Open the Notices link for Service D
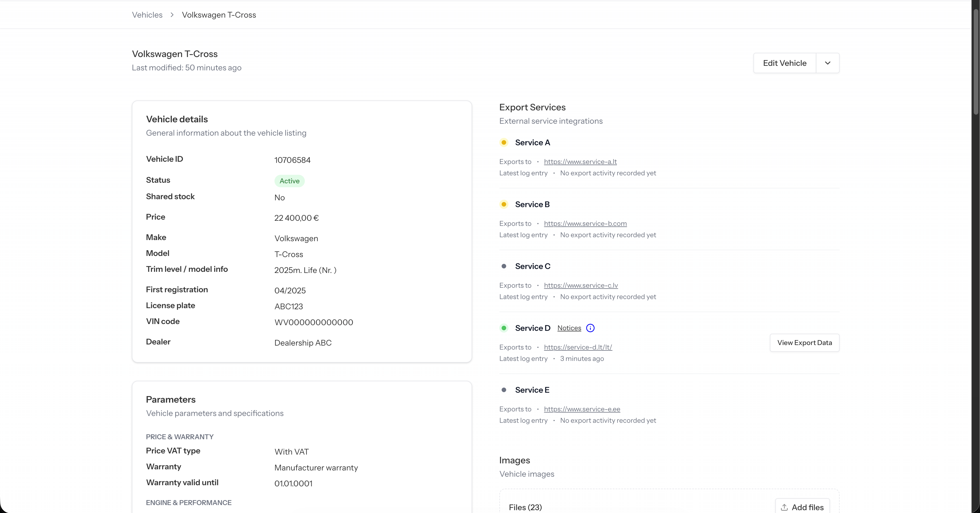 (x=569, y=328)
